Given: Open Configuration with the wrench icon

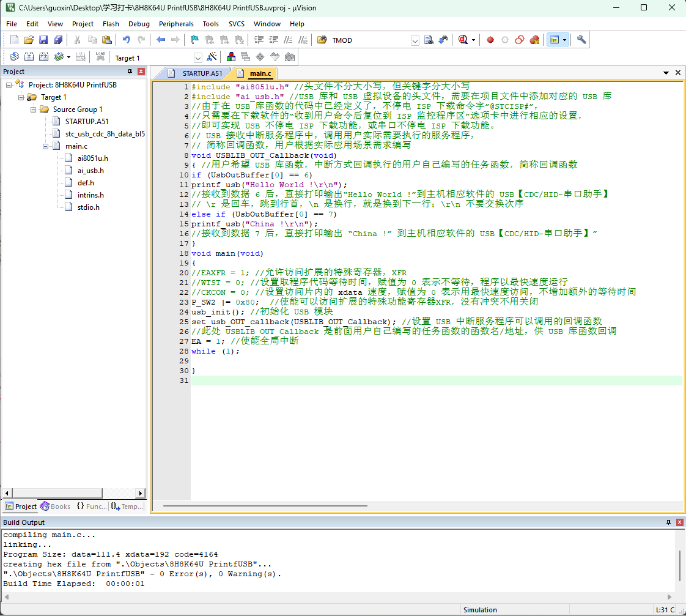Looking at the screenshot, I should 581,40.
